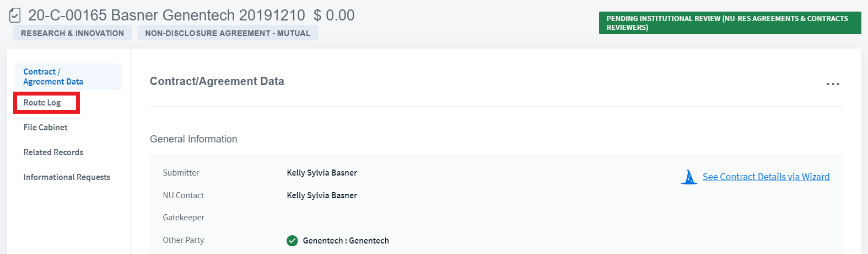Click the $ 0.00 amount in header
The height and width of the screenshot is (254, 868).
[x=334, y=15]
